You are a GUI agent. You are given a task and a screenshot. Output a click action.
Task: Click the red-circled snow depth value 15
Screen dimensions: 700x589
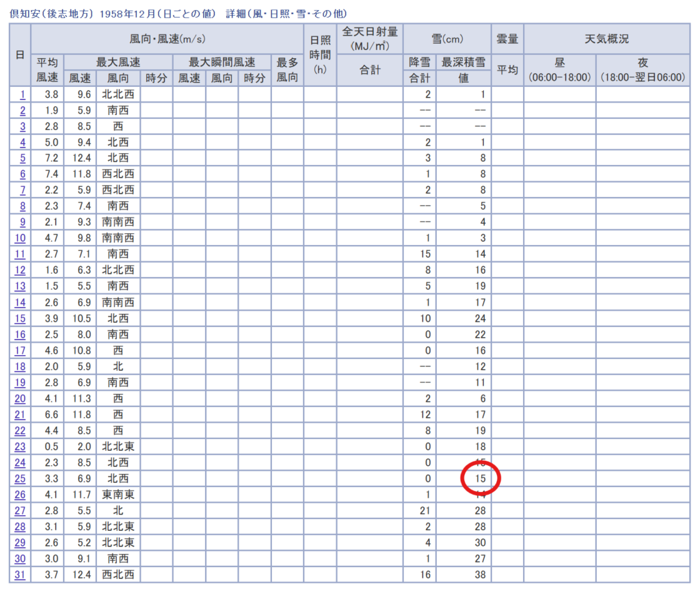pos(481,478)
